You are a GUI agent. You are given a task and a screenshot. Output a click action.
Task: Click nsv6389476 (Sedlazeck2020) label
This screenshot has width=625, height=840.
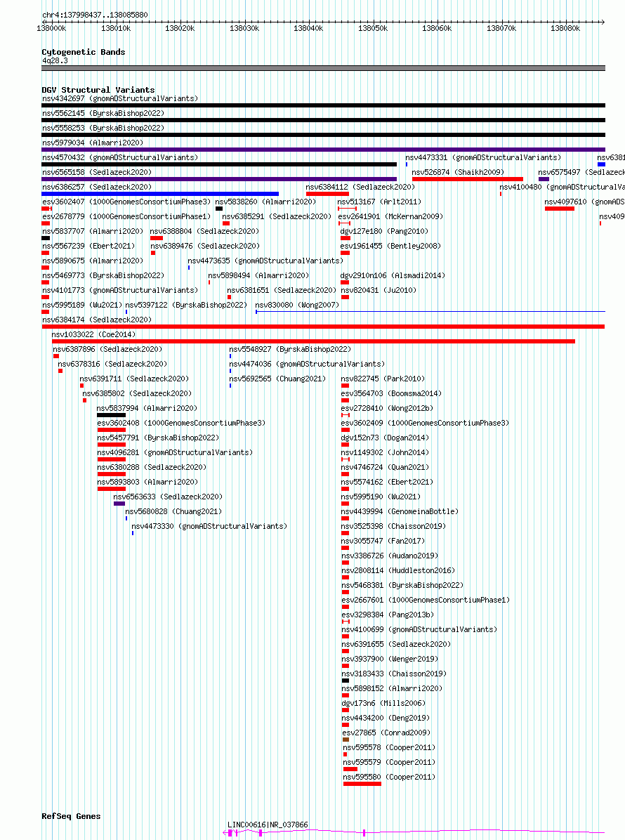point(205,246)
